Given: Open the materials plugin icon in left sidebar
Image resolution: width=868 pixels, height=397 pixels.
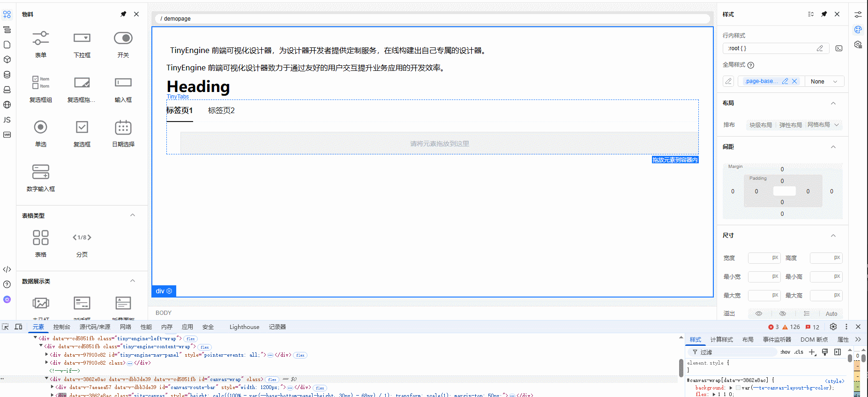Looking at the screenshot, I should (x=7, y=15).
